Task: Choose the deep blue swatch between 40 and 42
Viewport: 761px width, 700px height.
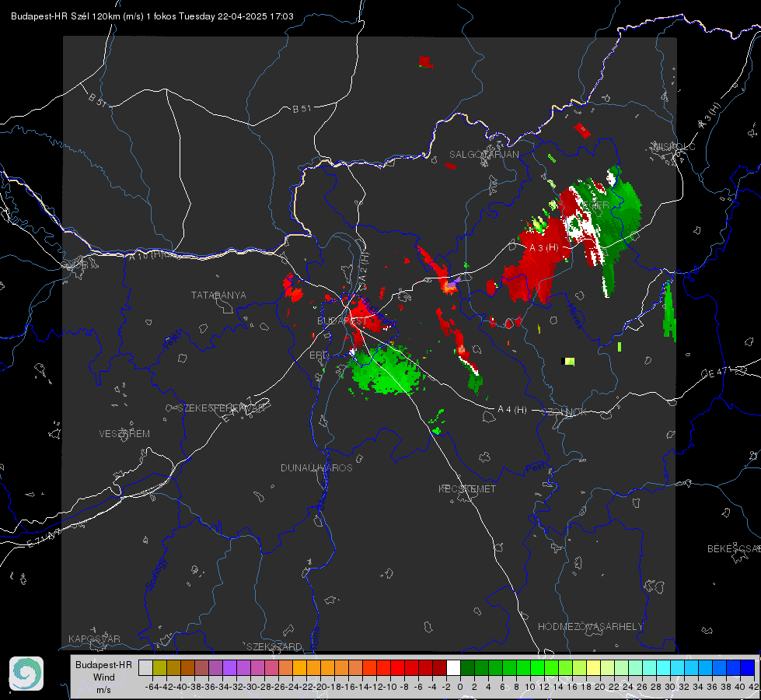Action: [748, 668]
